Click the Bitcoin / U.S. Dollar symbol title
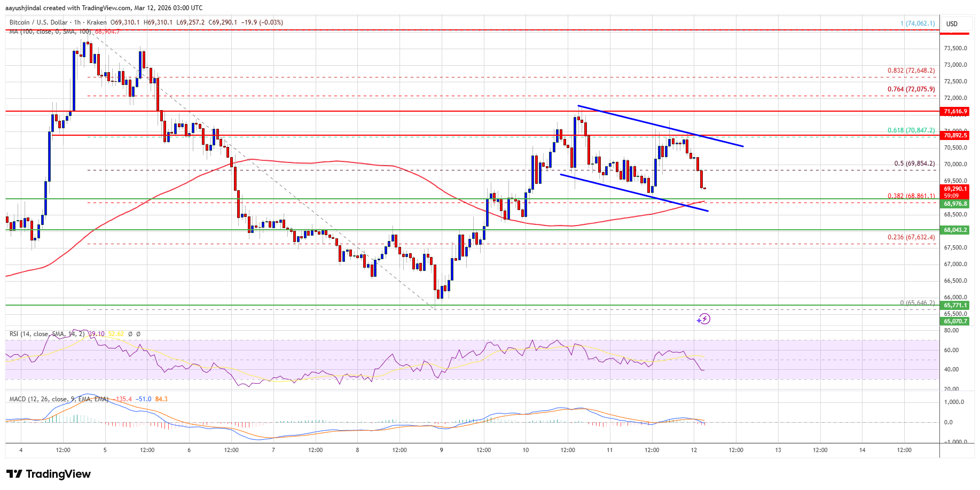The height and width of the screenshot is (490, 980). pyautogui.click(x=38, y=22)
